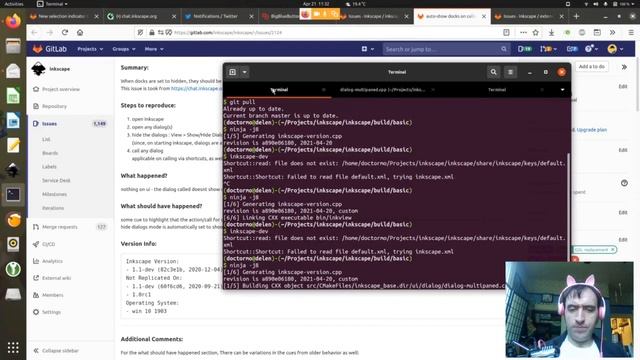Click Activities in the top bar
640x360 pixels.
(13, 4)
